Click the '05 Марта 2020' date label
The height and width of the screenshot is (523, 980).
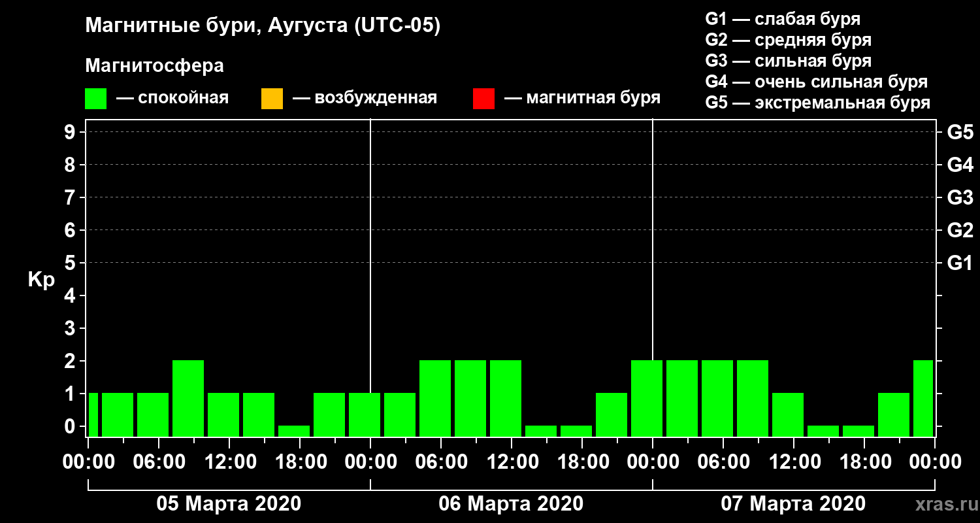pyautogui.click(x=229, y=504)
